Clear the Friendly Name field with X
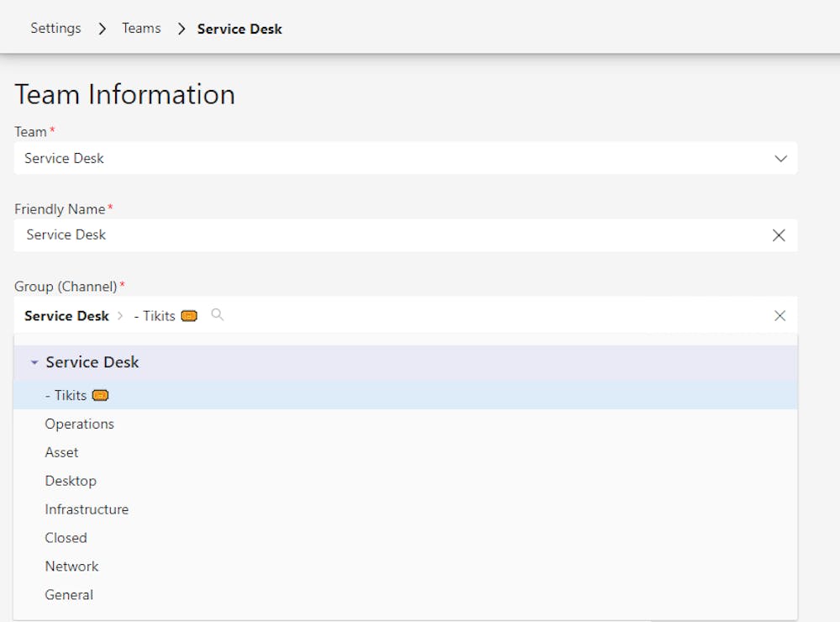Viewport: 840px width, 622px height. coord(779,235)
